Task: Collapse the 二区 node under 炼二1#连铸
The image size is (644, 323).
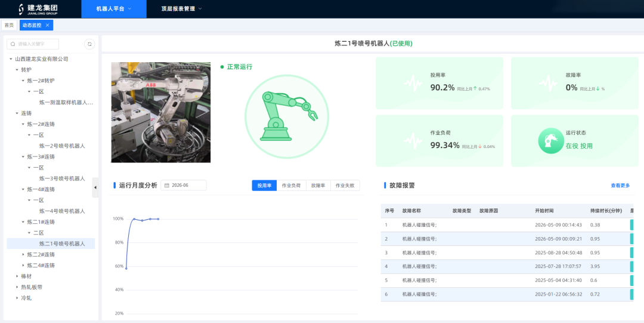Action: click(x=29, y=232)
